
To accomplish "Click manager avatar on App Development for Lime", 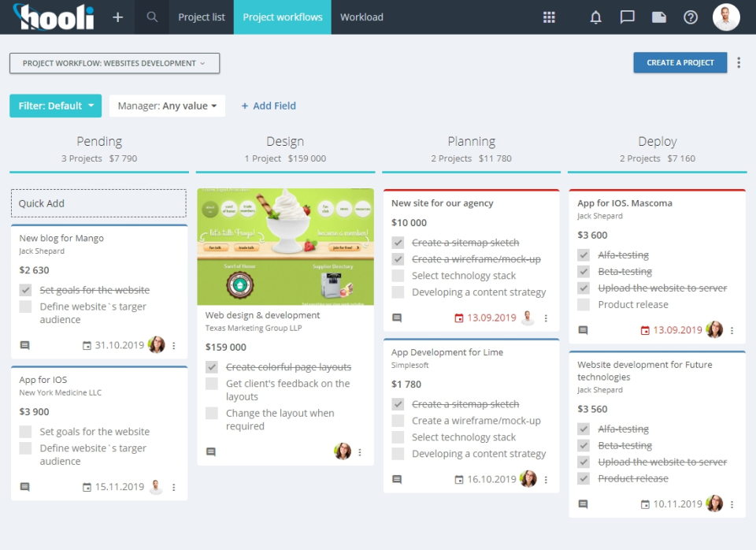I will point(528,478).
